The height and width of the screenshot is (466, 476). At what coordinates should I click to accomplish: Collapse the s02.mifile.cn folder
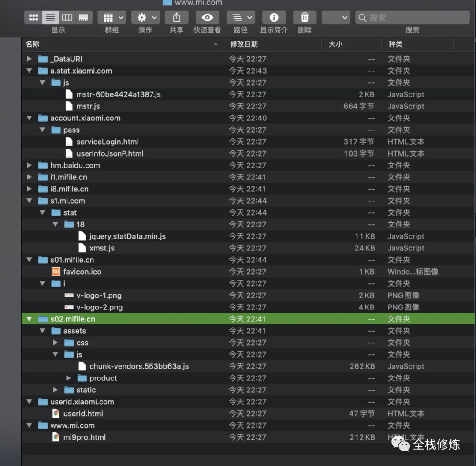[x=29, y=319]
